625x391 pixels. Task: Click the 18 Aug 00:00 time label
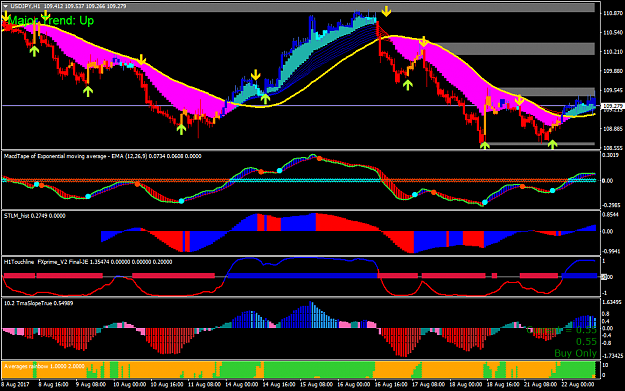[x=466, y=384]
